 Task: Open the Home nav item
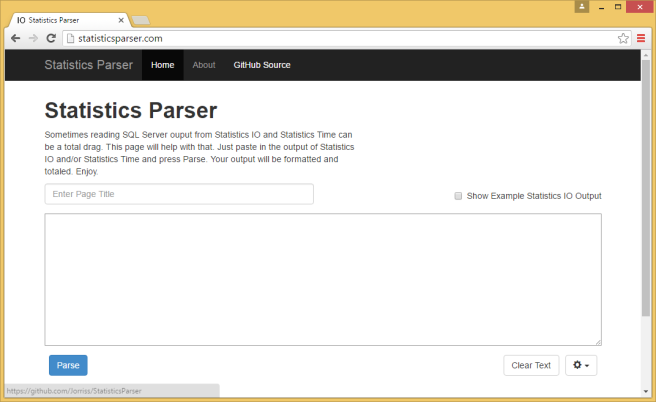163,65
